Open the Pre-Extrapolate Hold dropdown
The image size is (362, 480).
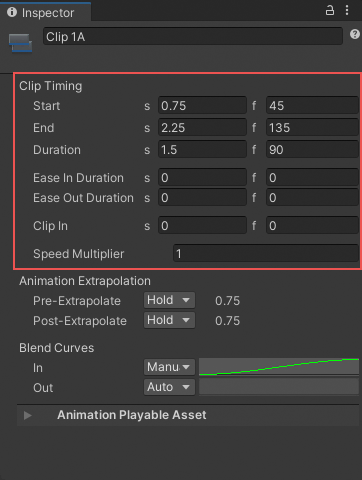[x=169, y=300]
